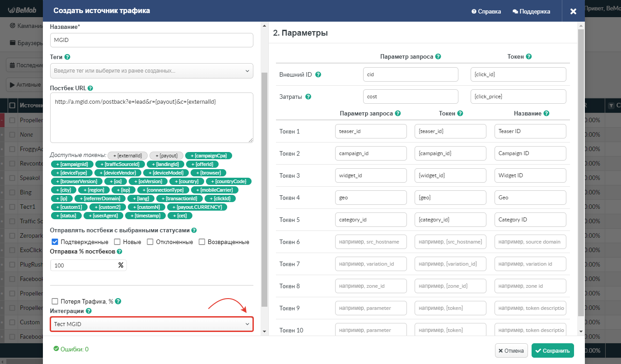Enable the Отклоненные status checkbox
This screenshot has height=364, width=621.
pos(150,242)
